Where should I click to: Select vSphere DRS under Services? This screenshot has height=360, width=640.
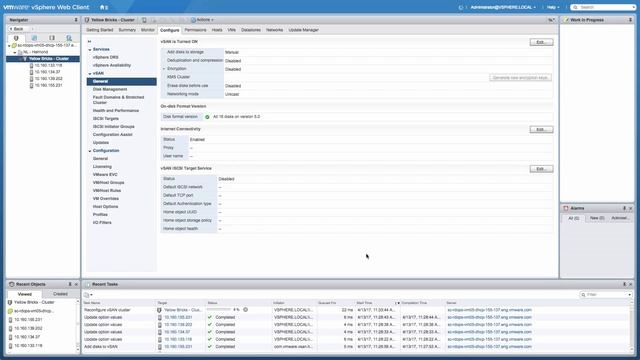click(105, 58)
